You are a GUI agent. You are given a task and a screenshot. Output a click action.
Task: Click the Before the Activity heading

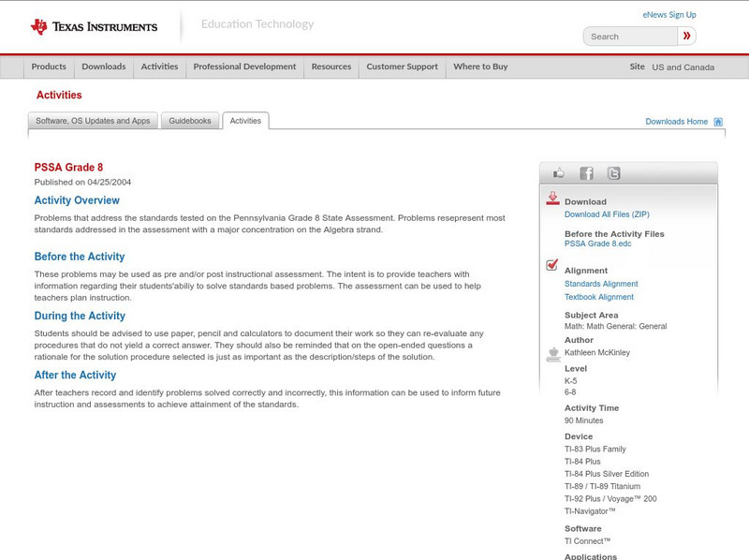click(x=80, y=257)
